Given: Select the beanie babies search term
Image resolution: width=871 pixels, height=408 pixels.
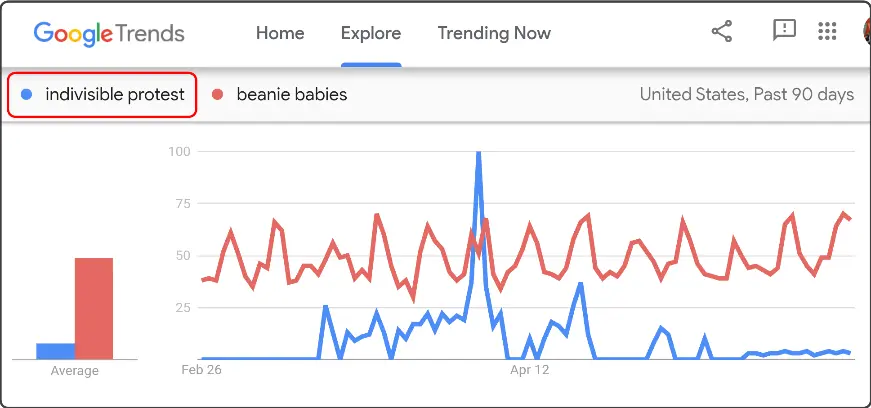Looking at the screenshot, I should pyautogui.click(x=292, y=95).
